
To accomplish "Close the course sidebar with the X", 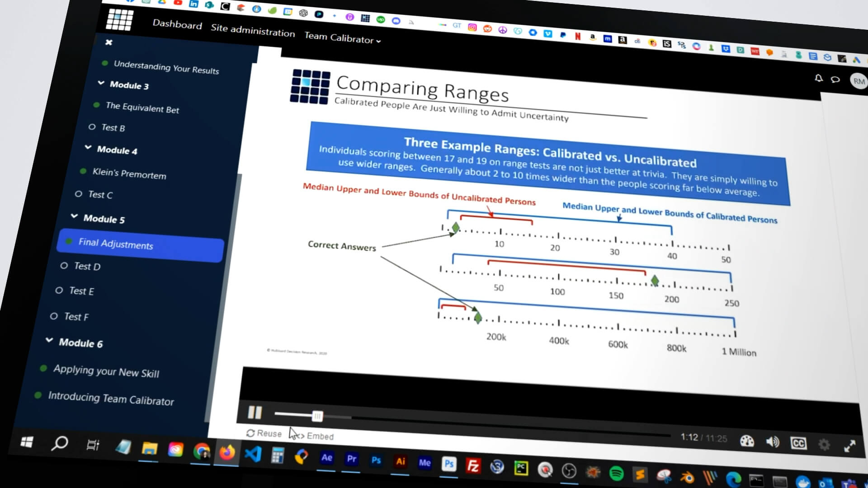I will click(108, 42).
